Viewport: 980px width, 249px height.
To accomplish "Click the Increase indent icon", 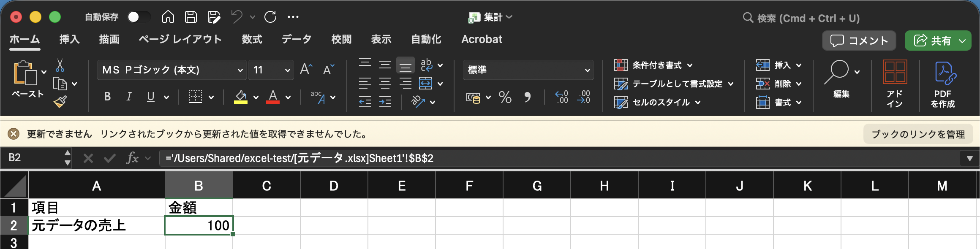I will pyautogui.click(x=385, y=102).
